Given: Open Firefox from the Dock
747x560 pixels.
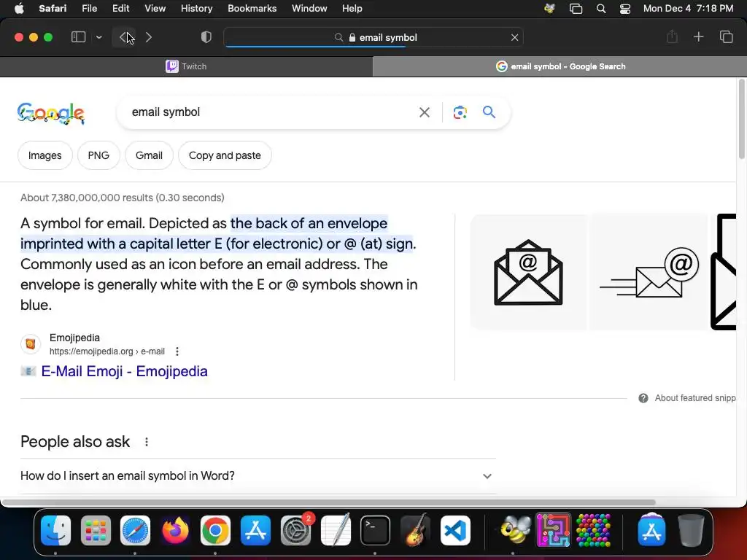Looking at the screenshot, I should 175,530.
